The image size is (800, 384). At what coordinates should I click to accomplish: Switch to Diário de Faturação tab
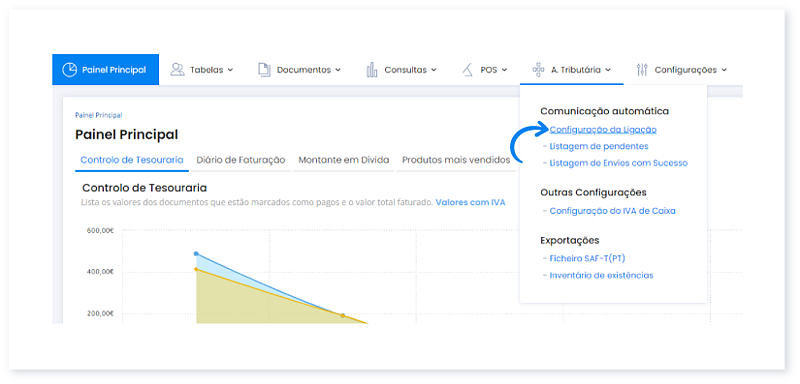tap(241, 160)
